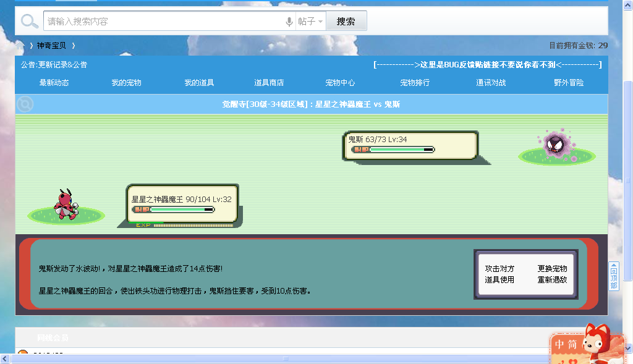Click the 星星之神蟲魔王 90/104 Lv:32 text

click(x=181, y=200)
